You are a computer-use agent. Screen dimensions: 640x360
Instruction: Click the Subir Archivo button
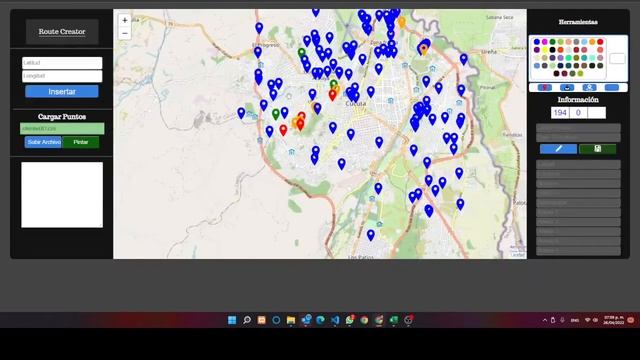coord(44,142)
